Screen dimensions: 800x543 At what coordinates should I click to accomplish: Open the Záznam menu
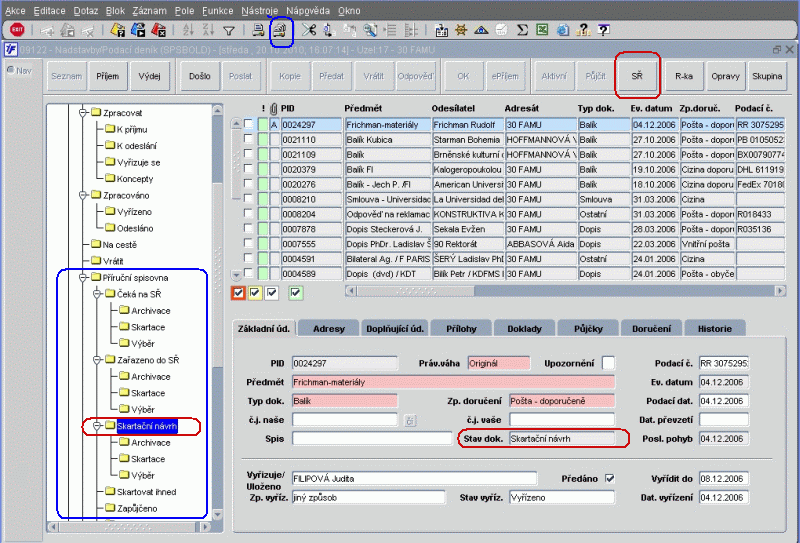tap(149, 11)
